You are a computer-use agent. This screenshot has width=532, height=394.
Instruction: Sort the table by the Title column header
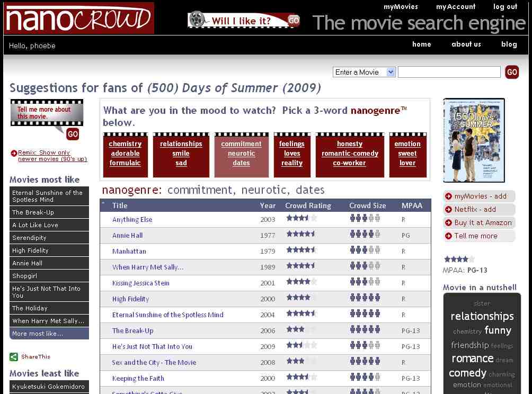[x=120, y=205]
